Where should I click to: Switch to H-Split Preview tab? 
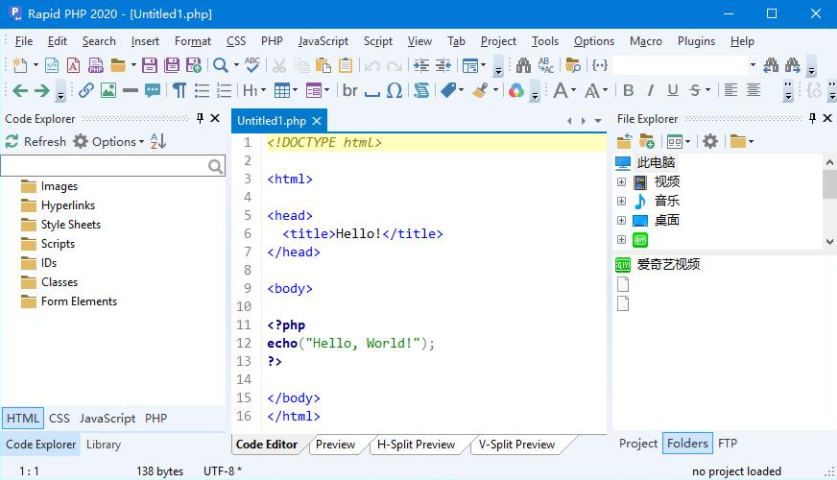point(416,444)
